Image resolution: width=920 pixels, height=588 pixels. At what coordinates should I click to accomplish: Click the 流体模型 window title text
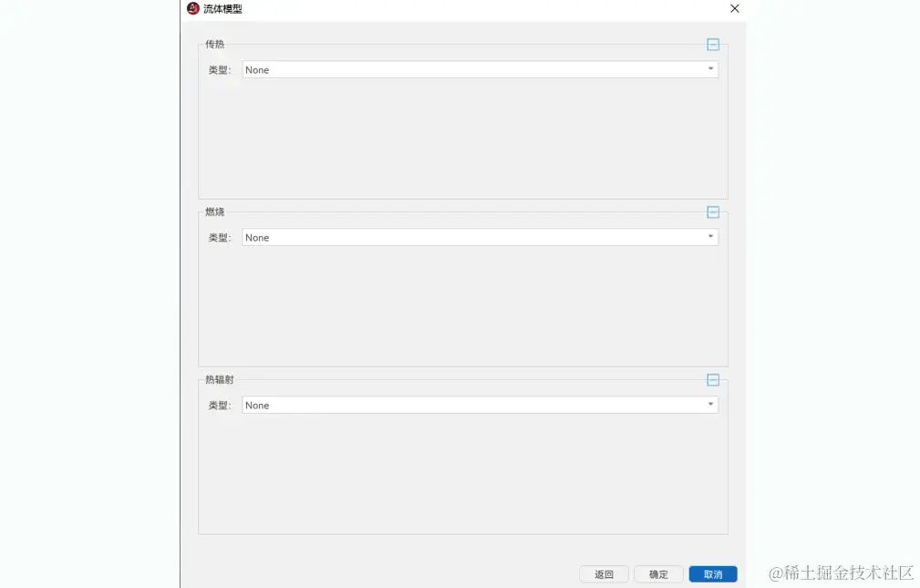point(222,9)
